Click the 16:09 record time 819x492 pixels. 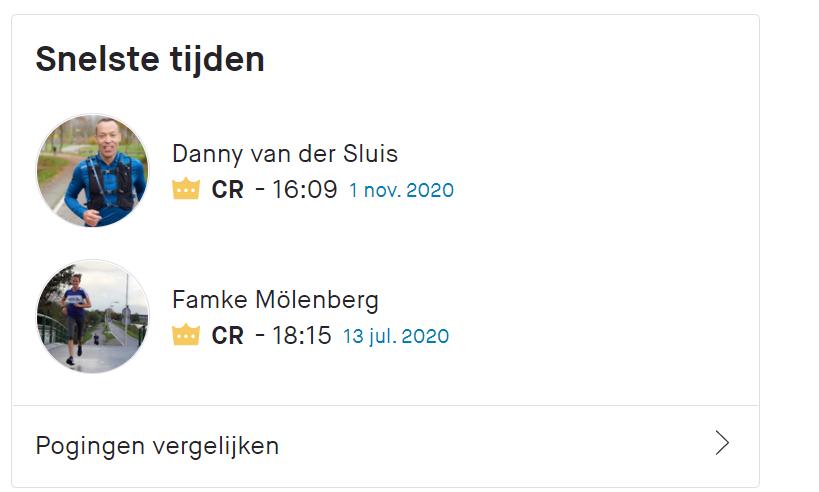point(305,189)
